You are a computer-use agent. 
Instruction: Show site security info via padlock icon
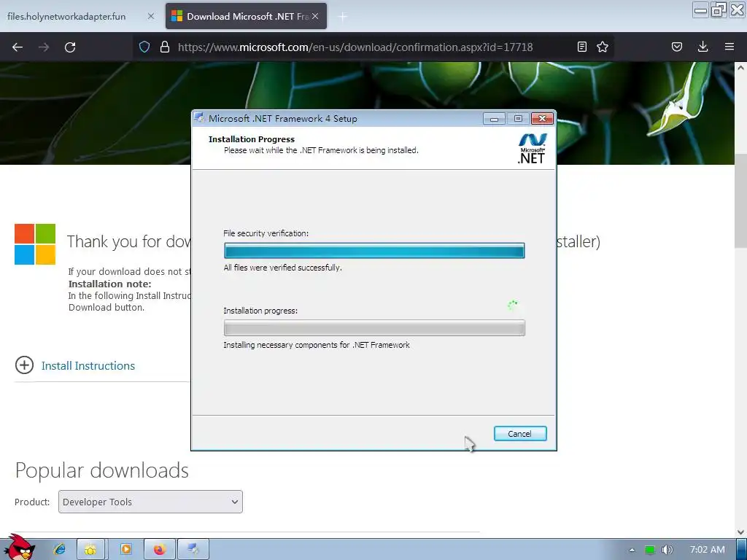coord(165,47)
